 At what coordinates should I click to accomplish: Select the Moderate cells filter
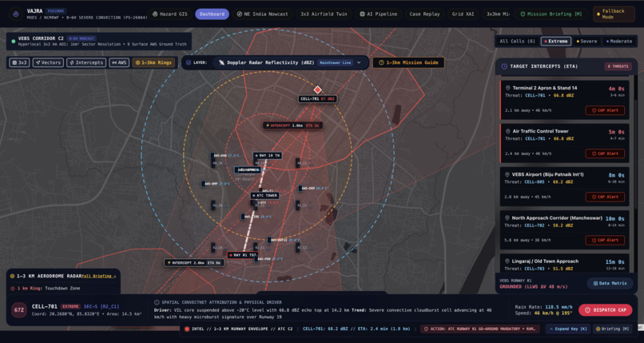(619, 41)
